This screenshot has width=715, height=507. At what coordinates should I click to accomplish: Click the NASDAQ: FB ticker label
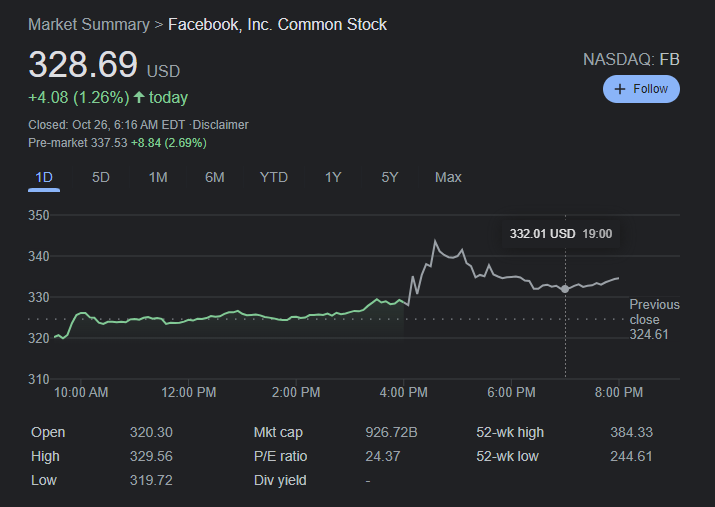coord(631,60)
